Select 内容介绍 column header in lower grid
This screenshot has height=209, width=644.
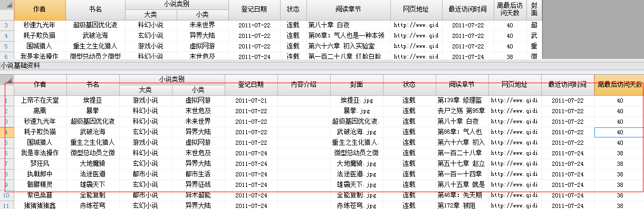[x=304, y=84]
